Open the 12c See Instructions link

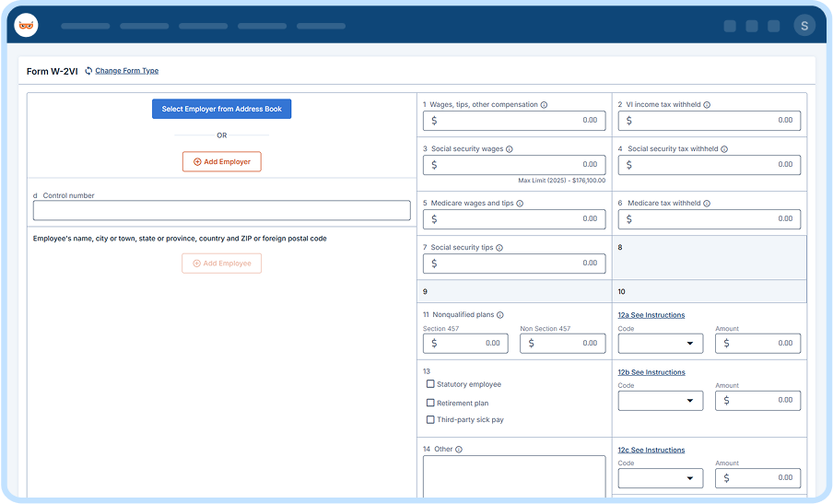(x=651, y=450)
